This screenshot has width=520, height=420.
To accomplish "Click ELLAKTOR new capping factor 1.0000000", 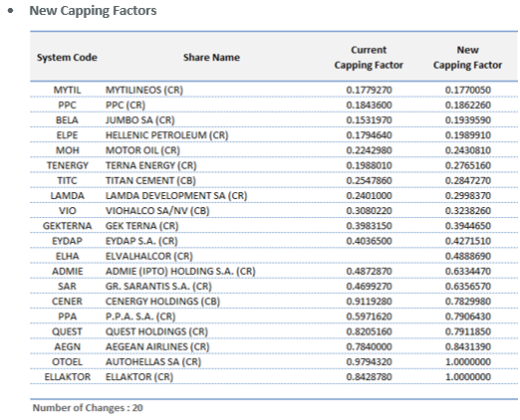I will coord(468,377).
